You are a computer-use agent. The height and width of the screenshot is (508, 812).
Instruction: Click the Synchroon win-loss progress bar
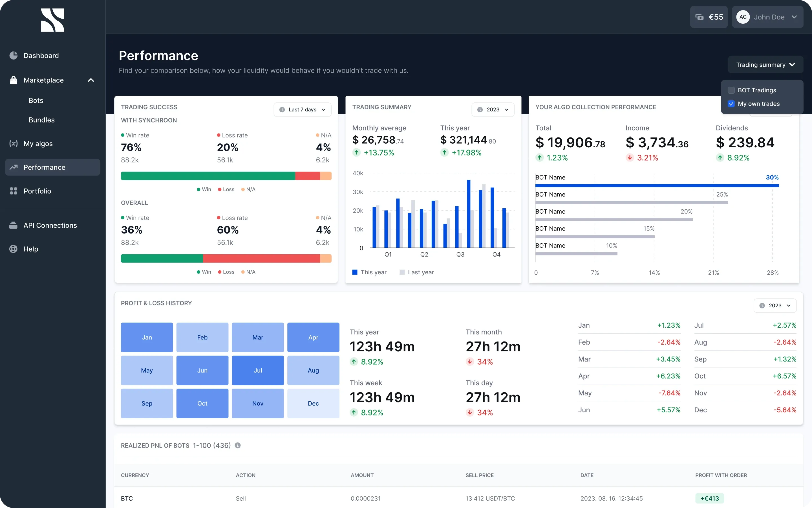tap(226, 176)
